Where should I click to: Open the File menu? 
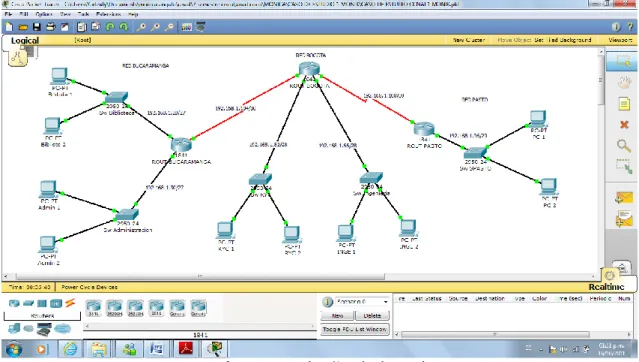point(8,14)
